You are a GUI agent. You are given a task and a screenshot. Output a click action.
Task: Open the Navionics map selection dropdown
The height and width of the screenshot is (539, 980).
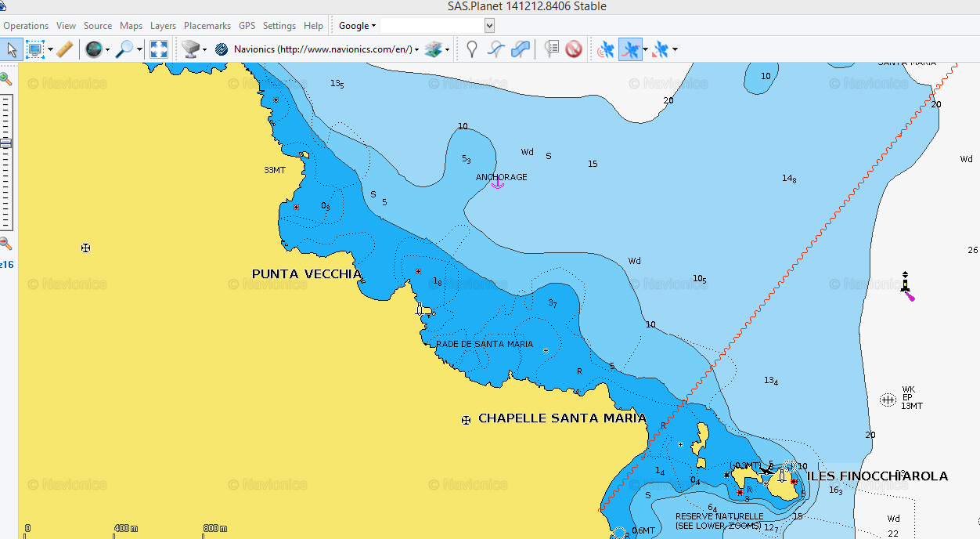416,49
